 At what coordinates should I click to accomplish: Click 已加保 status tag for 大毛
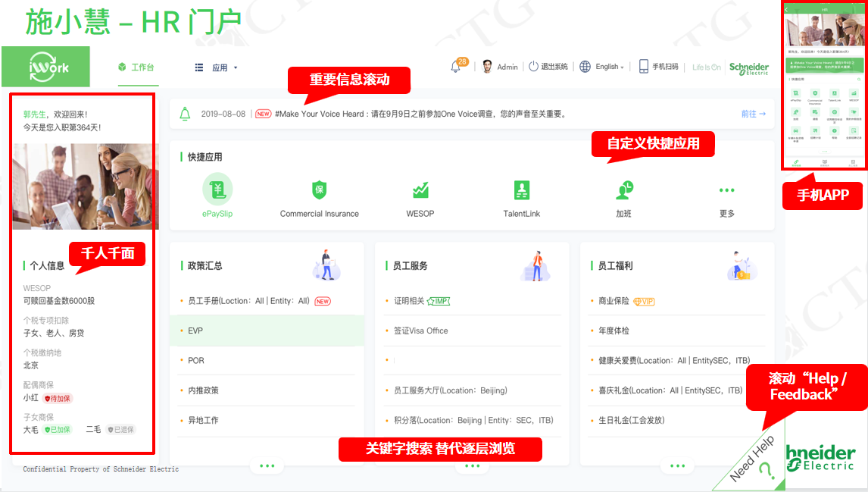tap(58, 429)
